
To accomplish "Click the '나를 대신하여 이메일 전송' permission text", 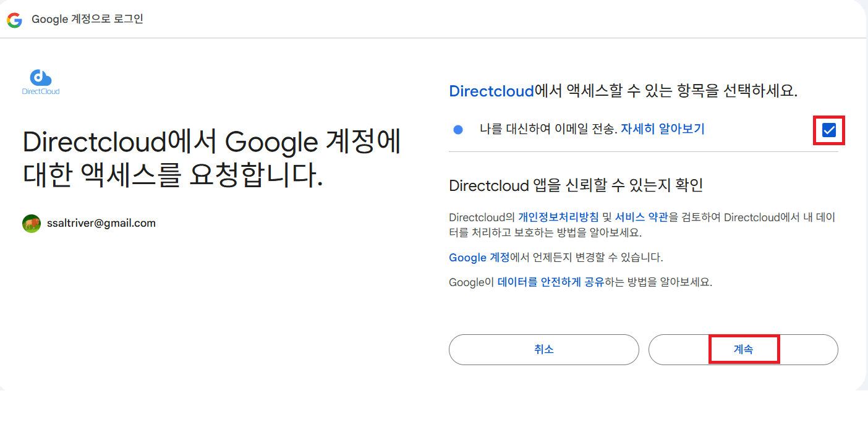I will [548, 129].
